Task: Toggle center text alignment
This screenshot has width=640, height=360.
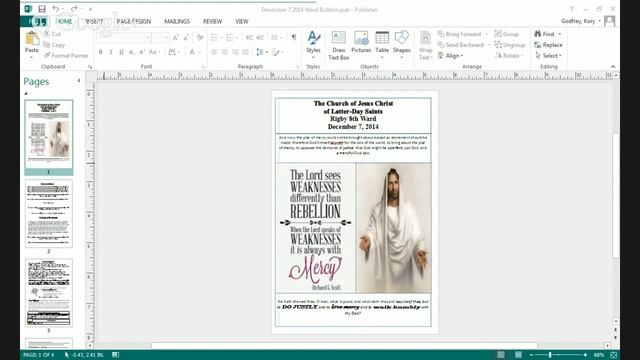Action: [224, 52]
